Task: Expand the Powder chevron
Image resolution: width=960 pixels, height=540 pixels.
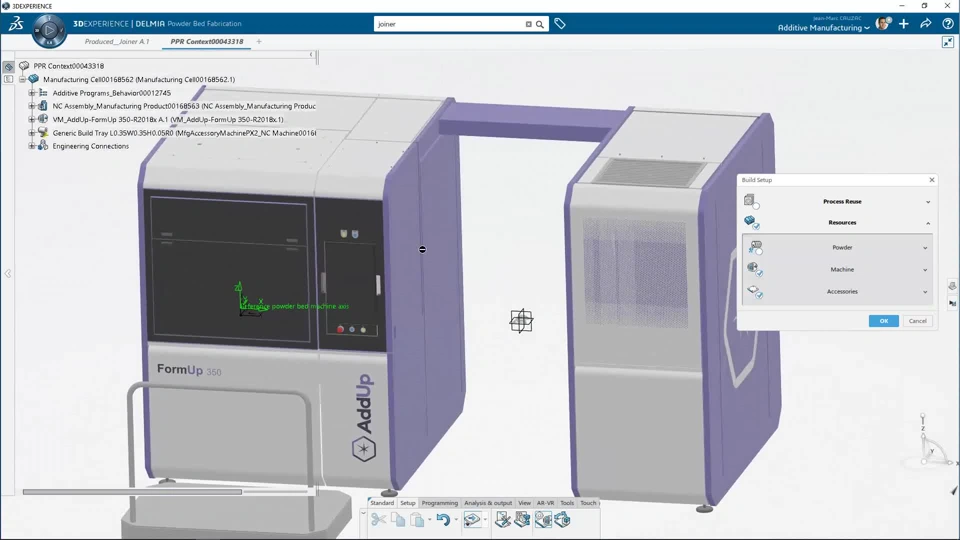Action: tap(925, 248)
